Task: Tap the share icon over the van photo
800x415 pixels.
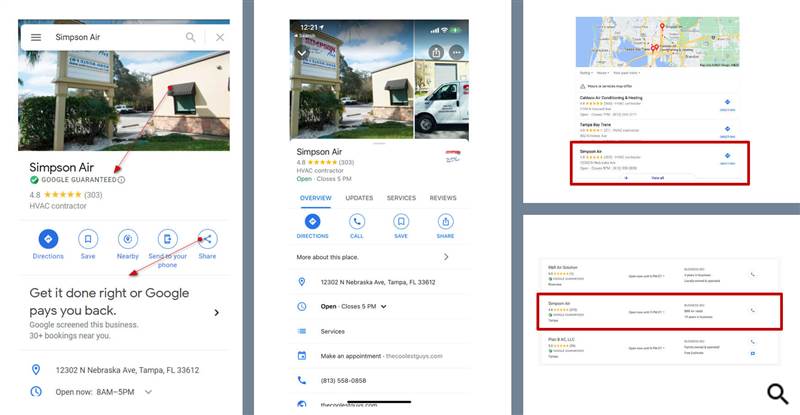Action: pyautogui.click(x=435, y=52)
